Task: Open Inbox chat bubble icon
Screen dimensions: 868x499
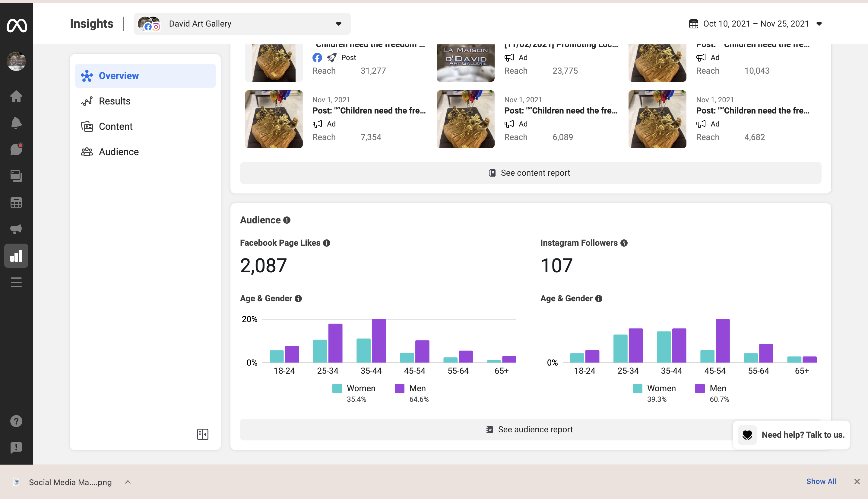Action: pyautogui.click(x=16, y=149)
